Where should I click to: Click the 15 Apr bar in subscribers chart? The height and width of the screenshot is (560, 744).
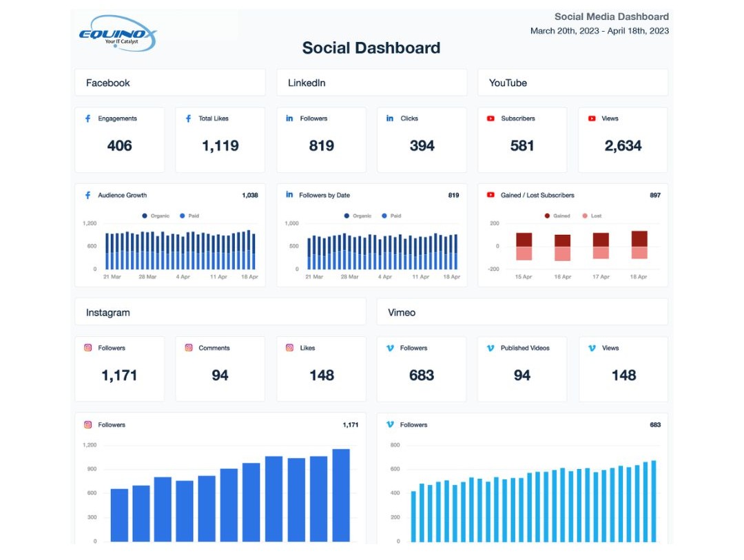tap(524, 247)
